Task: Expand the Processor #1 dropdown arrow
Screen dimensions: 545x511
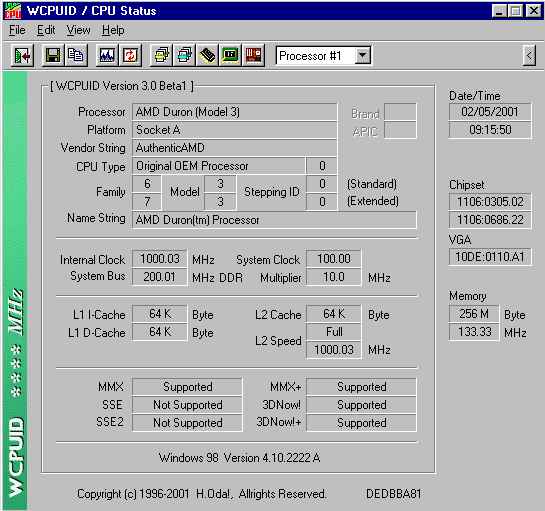Action: [362, 56]
